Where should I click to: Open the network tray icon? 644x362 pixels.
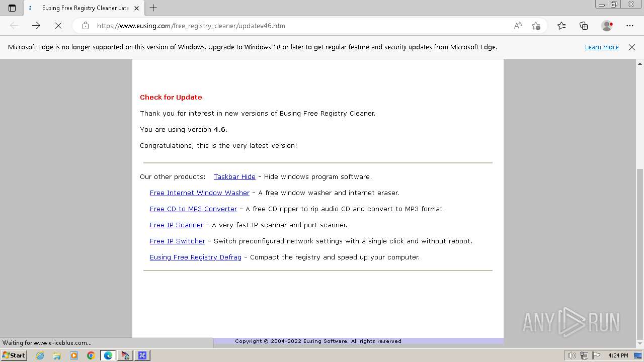(x=584, y=355)
